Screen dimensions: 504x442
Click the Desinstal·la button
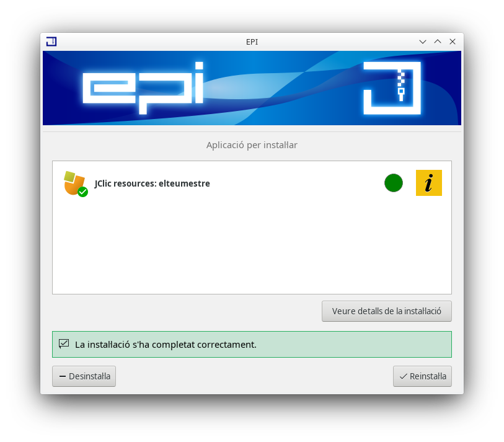pyautogui.click(x=84, y=376)
